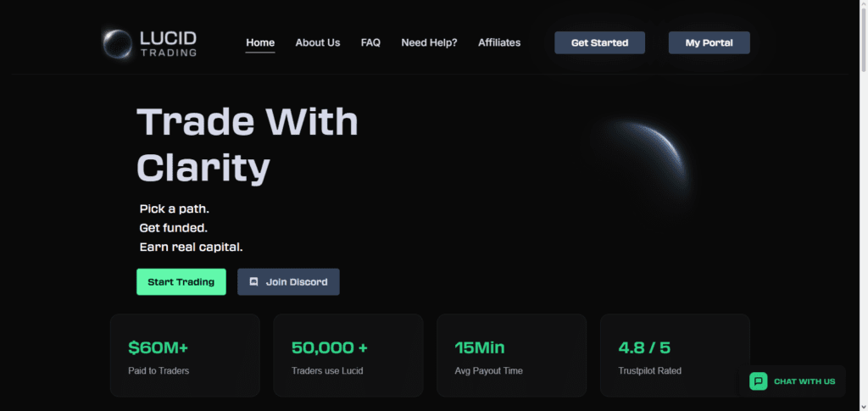The image size is (868, 411).
Task: Open the Affiliates page
Action: coord(499,42)
